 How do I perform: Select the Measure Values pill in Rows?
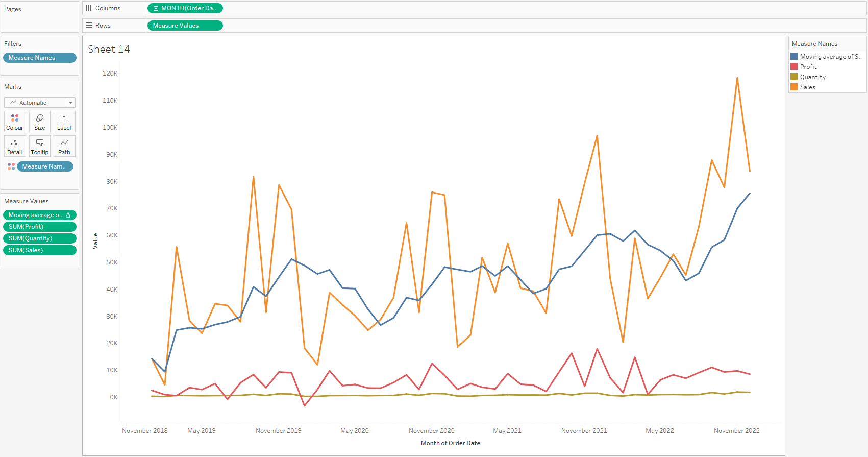pyautogui.click(x=185, y=26)
